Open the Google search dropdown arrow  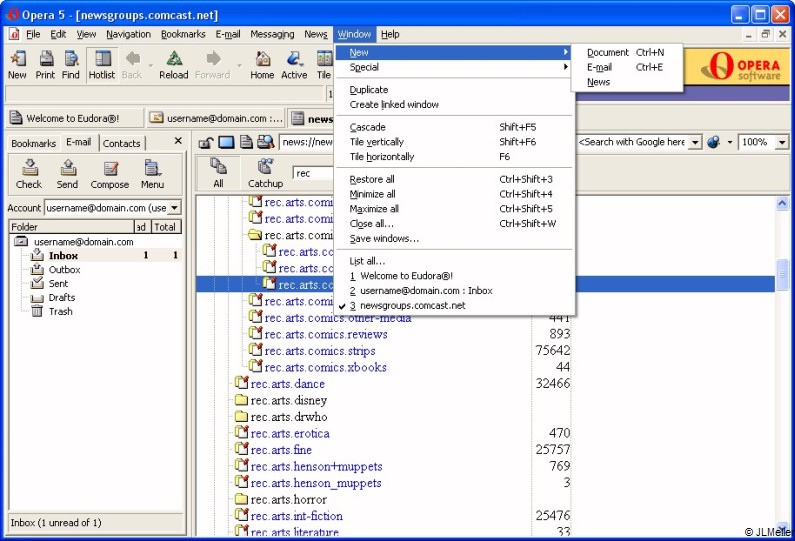696,142
